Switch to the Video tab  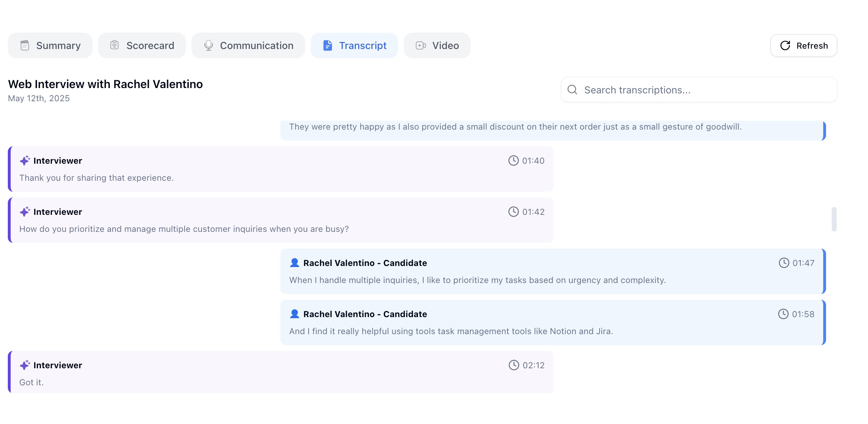[x=437, y=45]
